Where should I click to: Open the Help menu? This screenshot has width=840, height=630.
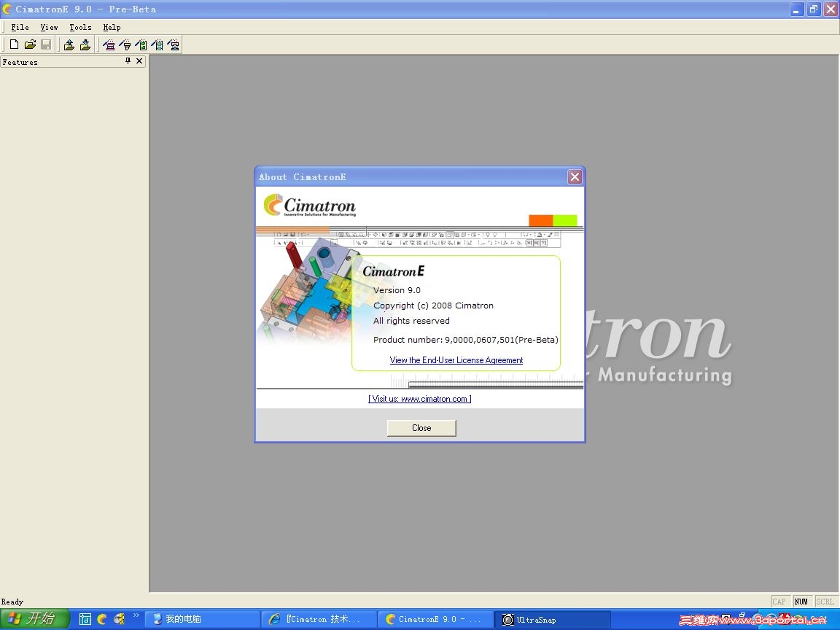[x=112, y=27]
